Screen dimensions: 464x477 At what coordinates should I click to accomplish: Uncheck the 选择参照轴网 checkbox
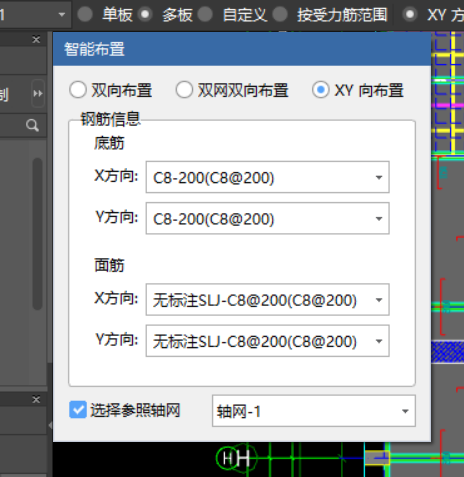click(78, 410)
